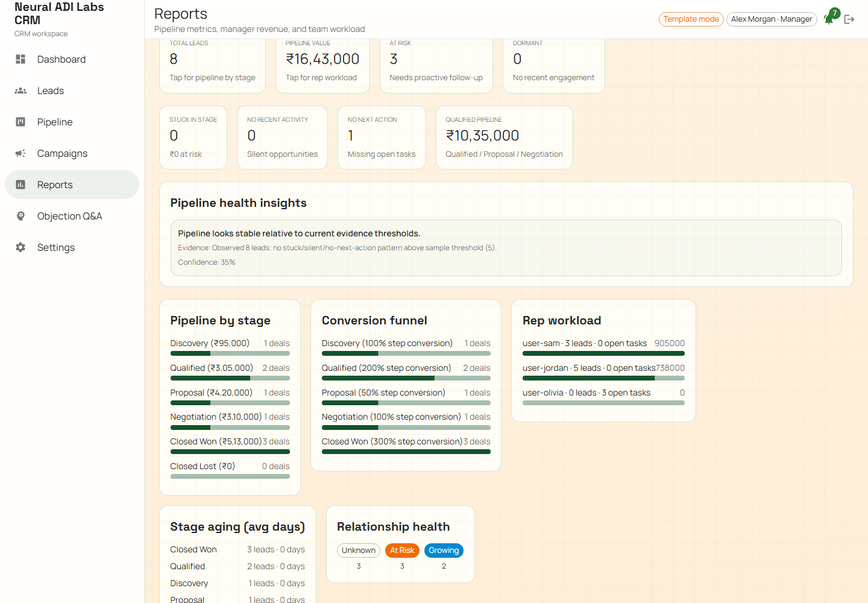The image size is (868, 603).
Task: Click the Stuck In Stage card
Action: tap(193, 137)
